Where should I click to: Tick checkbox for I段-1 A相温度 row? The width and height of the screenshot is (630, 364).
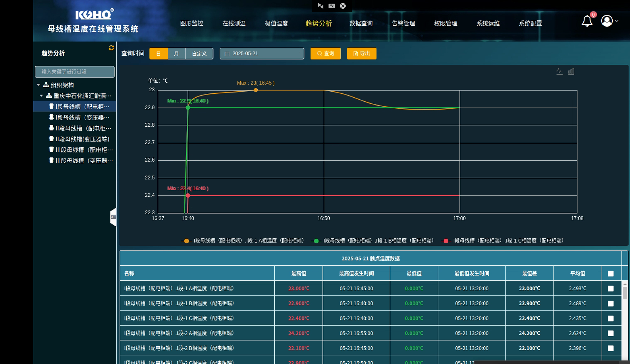(x=611, y=289)
